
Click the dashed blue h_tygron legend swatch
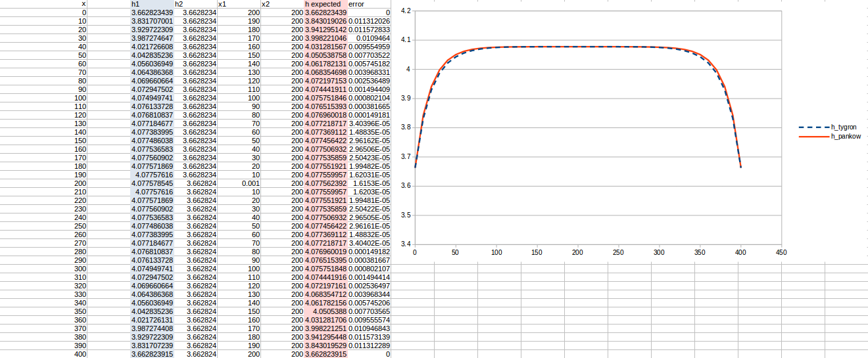[813, 127]
